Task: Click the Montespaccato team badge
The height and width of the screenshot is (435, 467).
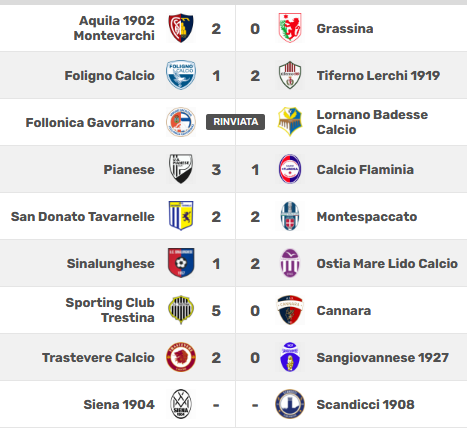Action: tap(290, 216)
